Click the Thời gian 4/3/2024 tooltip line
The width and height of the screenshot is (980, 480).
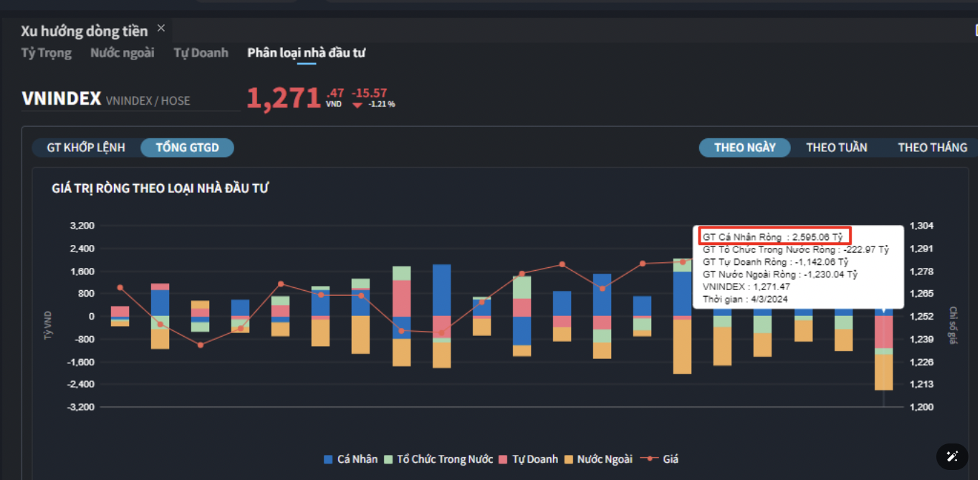tap(744, 299)
